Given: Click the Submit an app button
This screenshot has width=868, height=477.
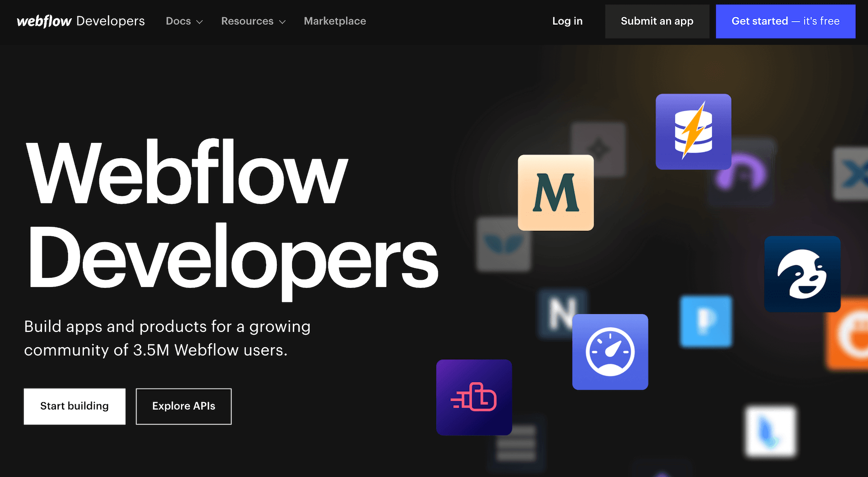Looking at the screenshot, I should [657, 21].
